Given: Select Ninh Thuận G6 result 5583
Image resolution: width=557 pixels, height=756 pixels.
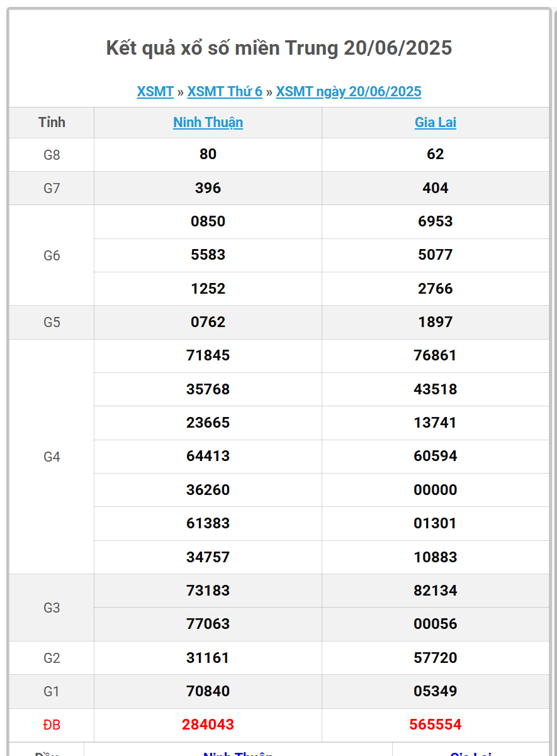Looking at the screenshot, I should coord(208,255).
